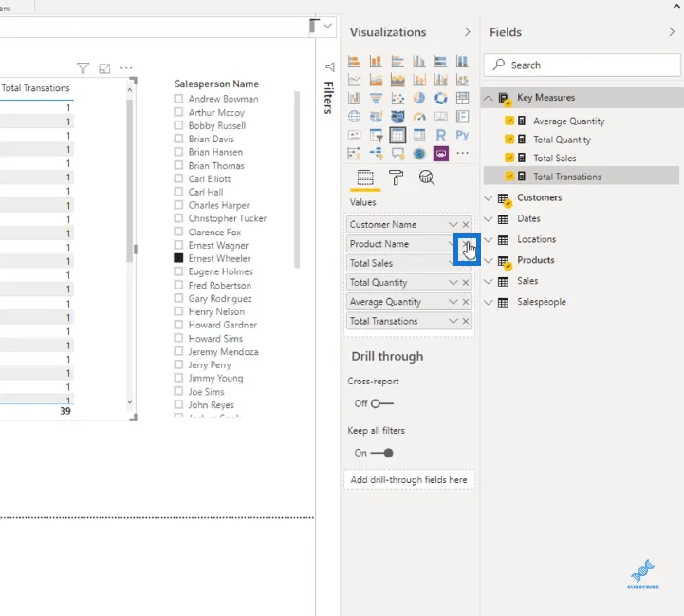684x616 pixels.
Task: Expand the formula bar dropdown chevron
Action: [x=327, y=26]
